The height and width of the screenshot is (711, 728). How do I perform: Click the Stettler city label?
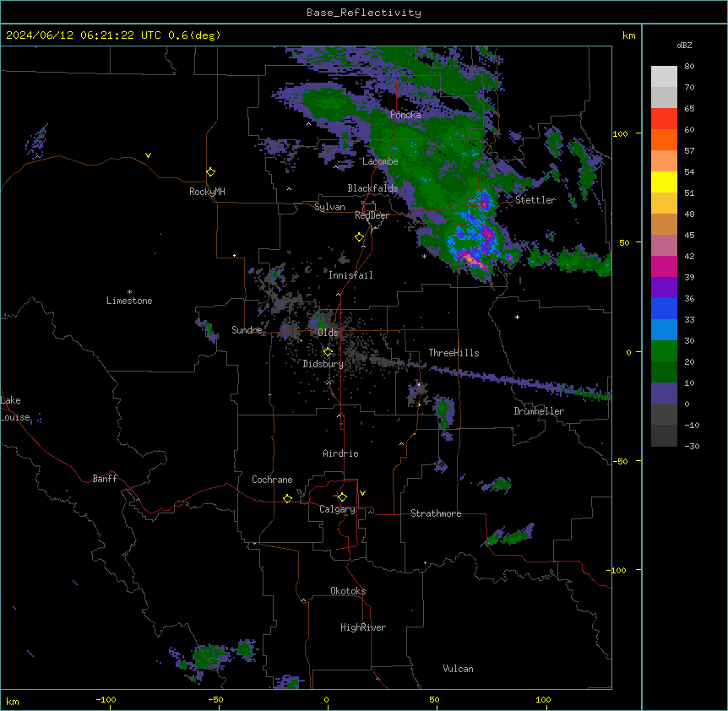point(535,200)
